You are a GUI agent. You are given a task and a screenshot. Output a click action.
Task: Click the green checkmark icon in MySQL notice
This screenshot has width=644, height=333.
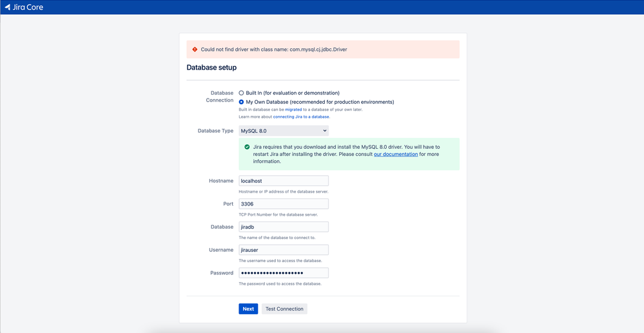[x=247, y=147]
